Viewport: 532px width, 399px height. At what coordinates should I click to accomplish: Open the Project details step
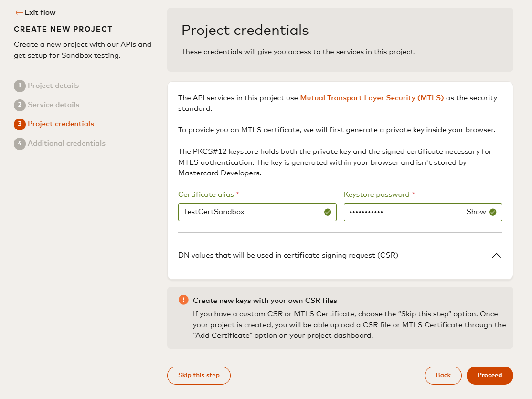(x=53, y=86)
